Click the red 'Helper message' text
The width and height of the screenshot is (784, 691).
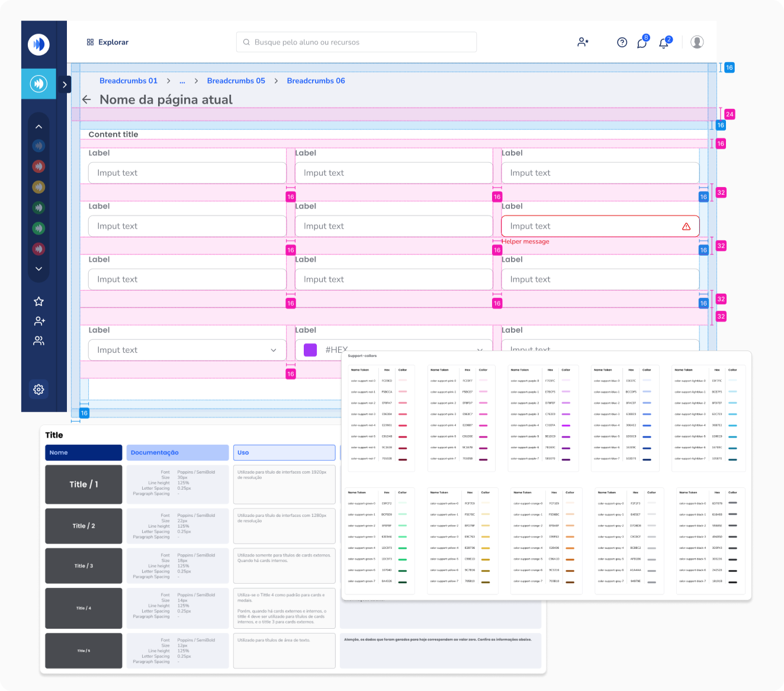[525, 242]
